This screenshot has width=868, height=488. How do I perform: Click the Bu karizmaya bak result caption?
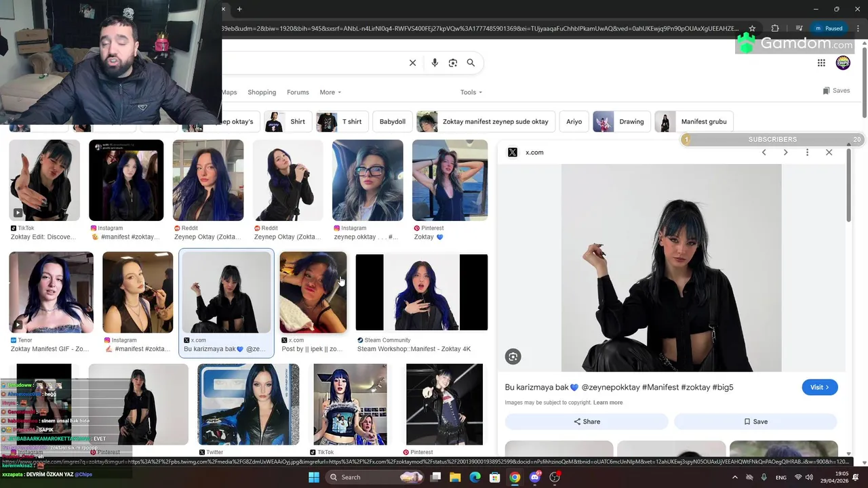224,349
